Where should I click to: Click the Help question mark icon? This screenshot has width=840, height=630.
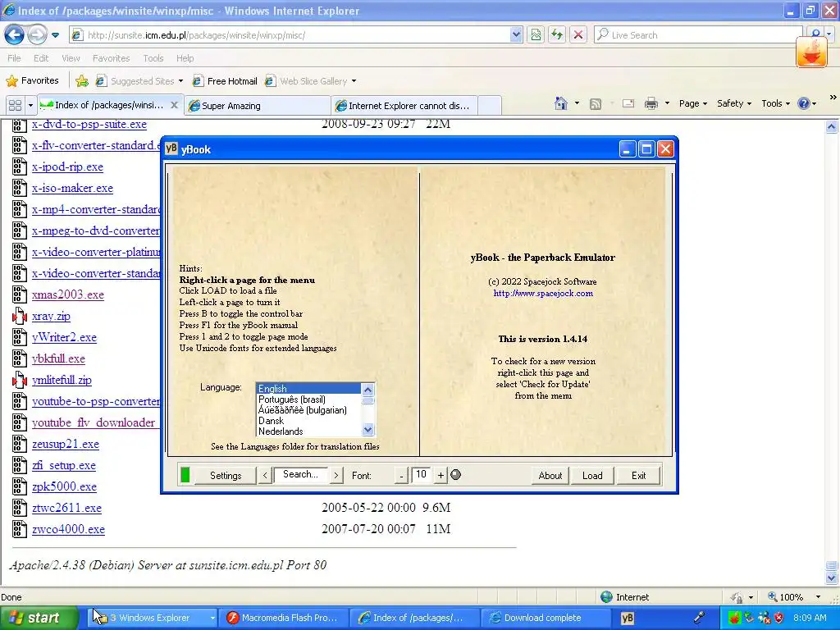(x=804, y=103)
